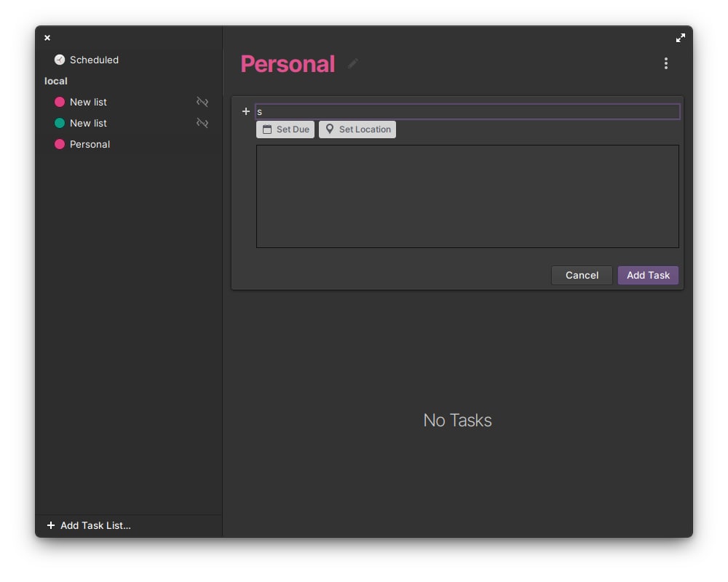Screen dimensions: 728x582
Task: Focus the task description text area
Action: (x=467, y=196)
